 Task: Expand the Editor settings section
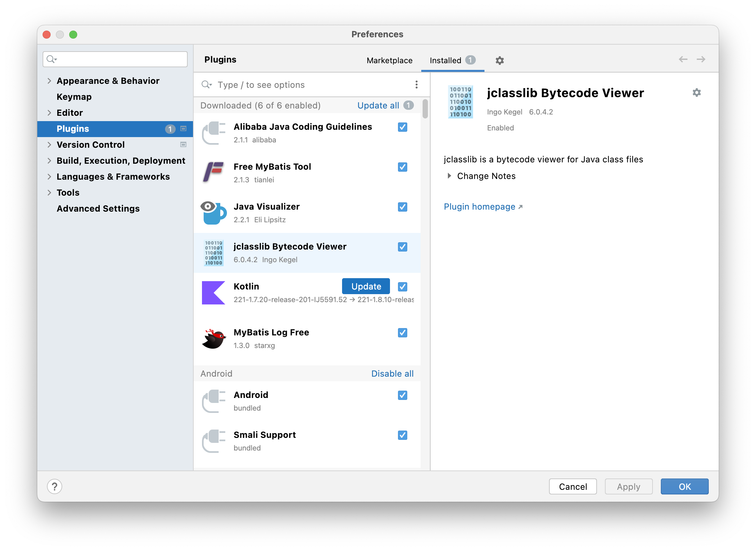click(x=49, y=112)
